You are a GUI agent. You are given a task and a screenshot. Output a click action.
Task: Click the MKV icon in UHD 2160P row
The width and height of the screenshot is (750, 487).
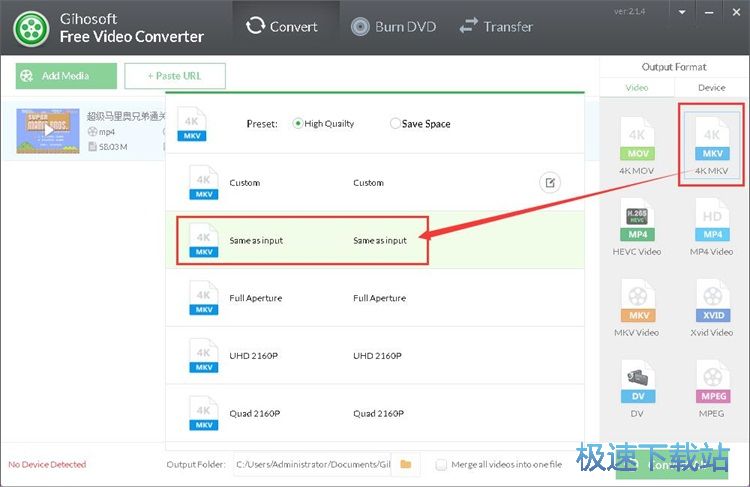tap(204, 355)
